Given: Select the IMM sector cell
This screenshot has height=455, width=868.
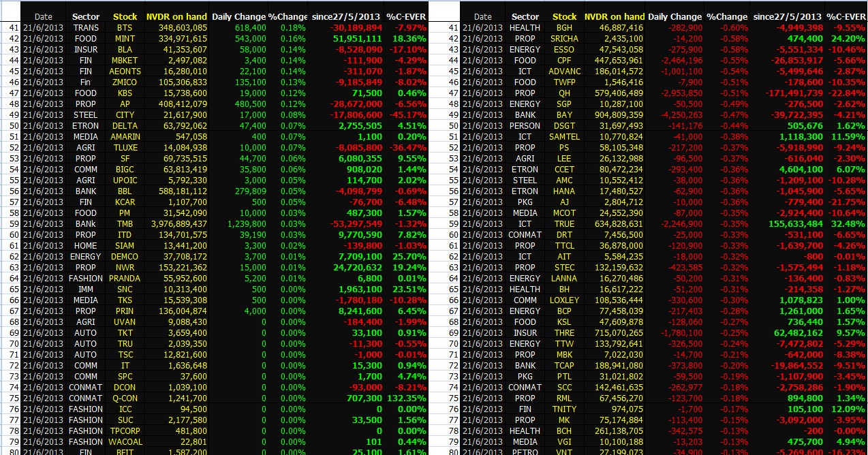Looking at the screenshot, I should tap(86, 289).
